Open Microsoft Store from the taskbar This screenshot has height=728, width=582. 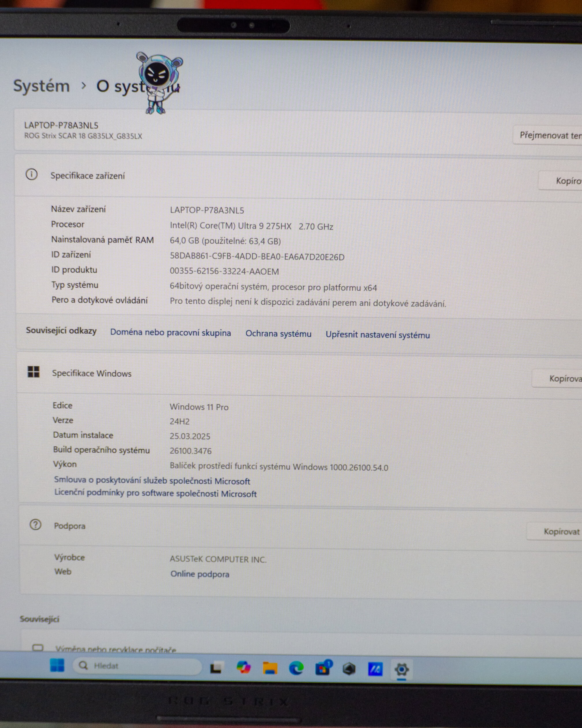(x=323, y=668)
